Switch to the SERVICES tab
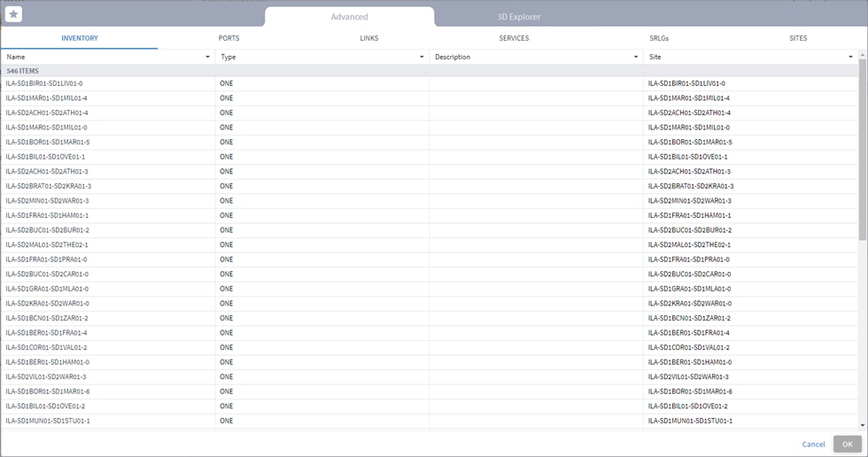The image size is (868, 457). pos(514,38)
